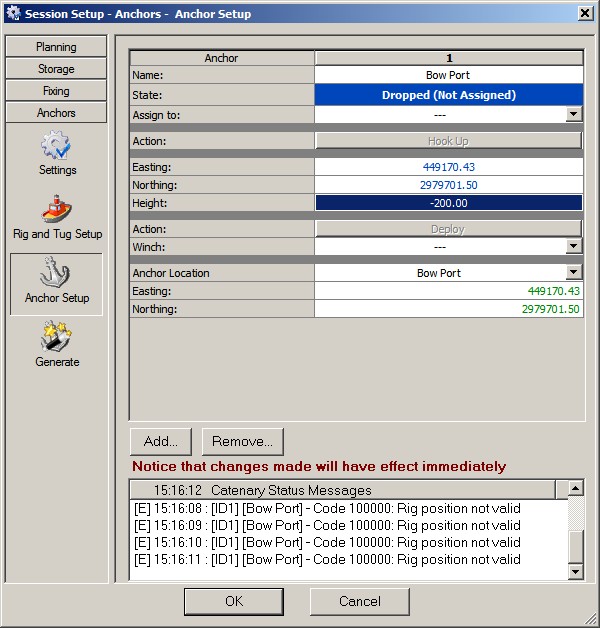The image size is (600, 628).
Task: Expand the Winch dropdown
Action: [x=573, y=247]
